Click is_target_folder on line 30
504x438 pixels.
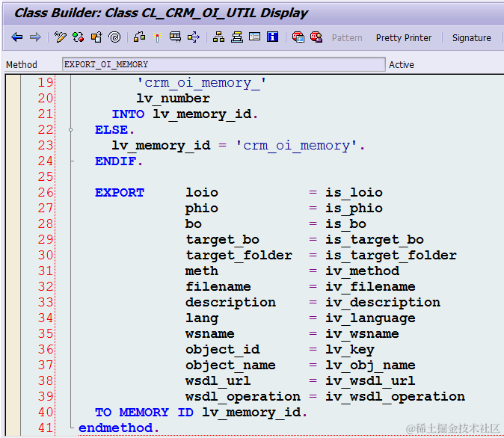tap(391, 256)
